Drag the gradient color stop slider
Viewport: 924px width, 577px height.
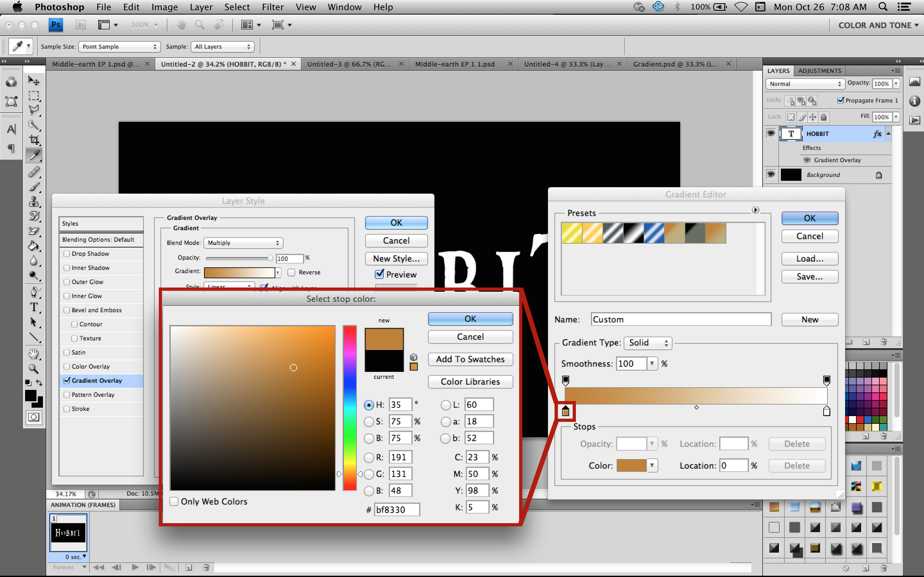click(565, 410)
